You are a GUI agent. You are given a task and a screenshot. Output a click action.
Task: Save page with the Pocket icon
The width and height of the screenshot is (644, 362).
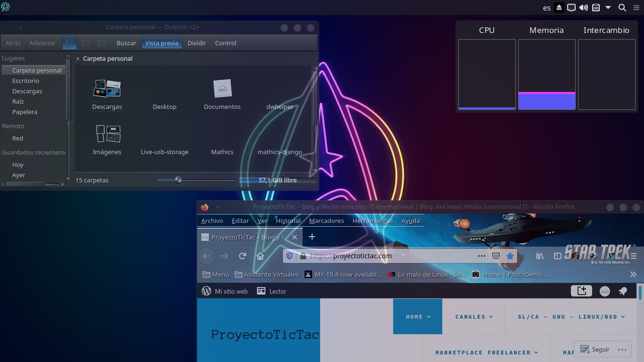496,256
